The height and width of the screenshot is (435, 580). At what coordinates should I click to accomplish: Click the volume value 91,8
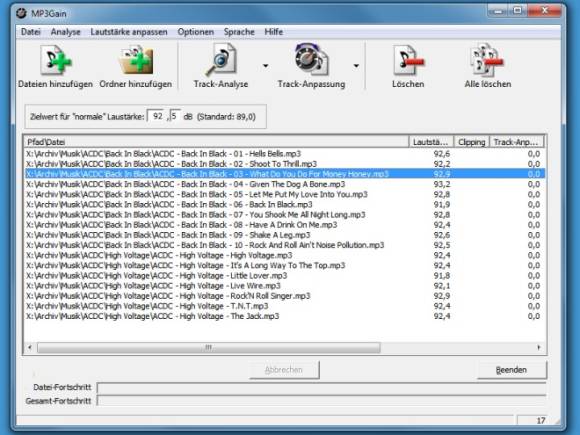(x=442, y=276)
